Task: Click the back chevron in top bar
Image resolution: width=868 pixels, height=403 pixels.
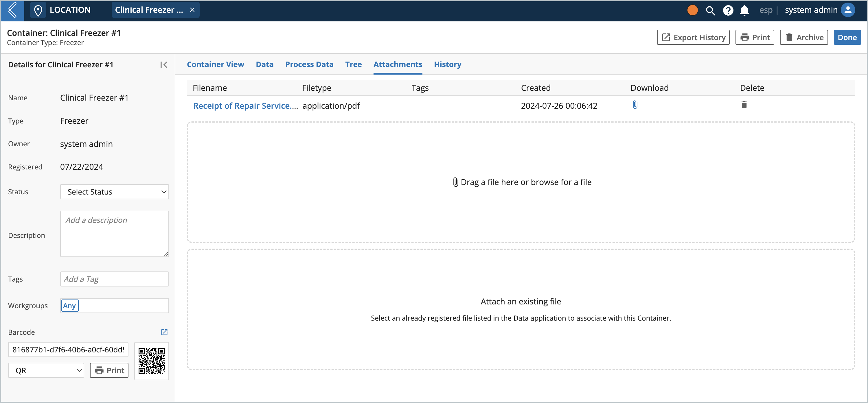Action: coord(12,10)
